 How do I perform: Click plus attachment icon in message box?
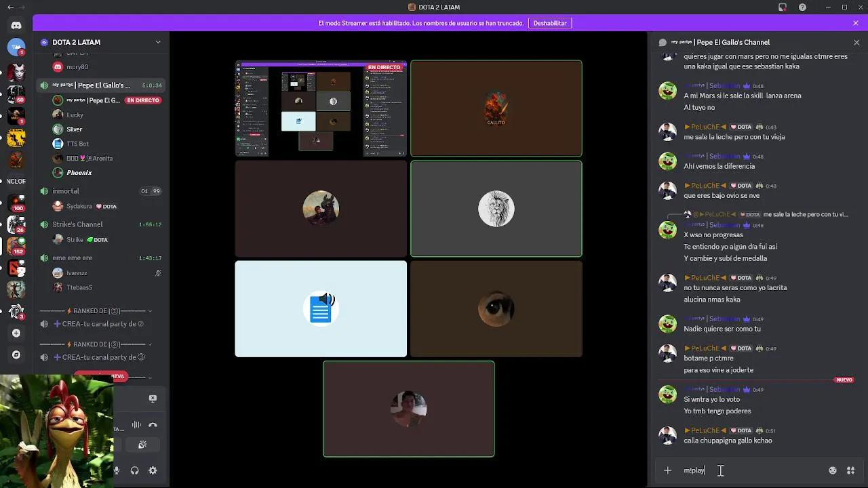coord(668,470)
